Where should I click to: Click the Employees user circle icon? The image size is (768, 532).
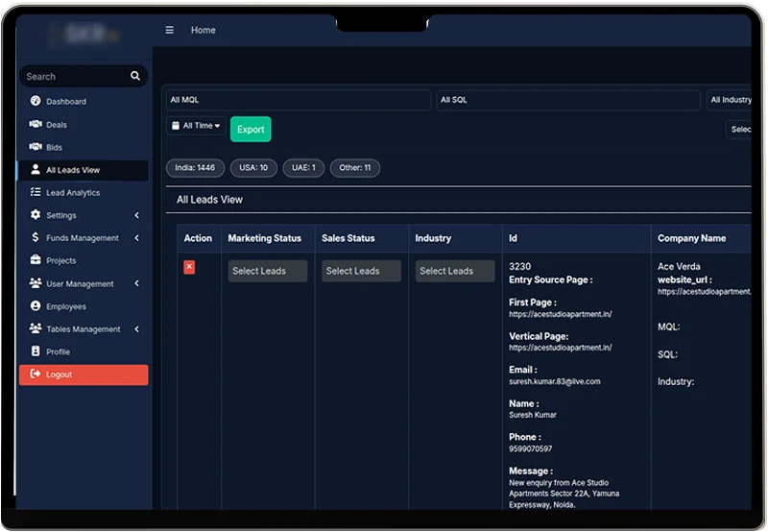click(36, 305)
